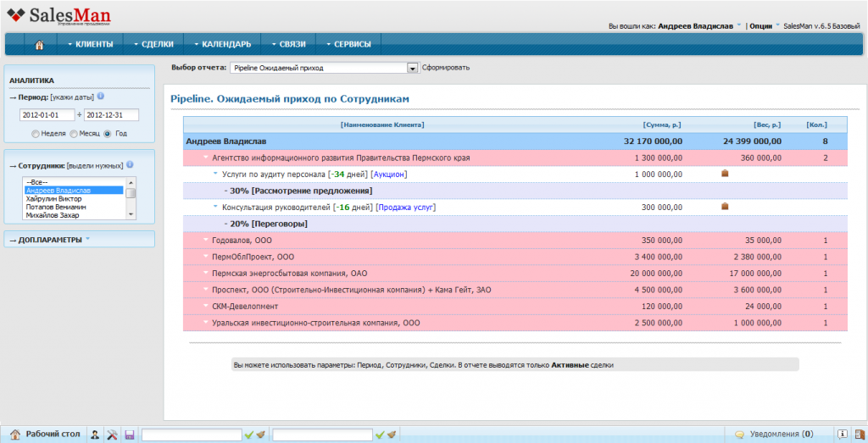Open the user dropdown arrow after Андреев Владислав

(x=739, y=25)
